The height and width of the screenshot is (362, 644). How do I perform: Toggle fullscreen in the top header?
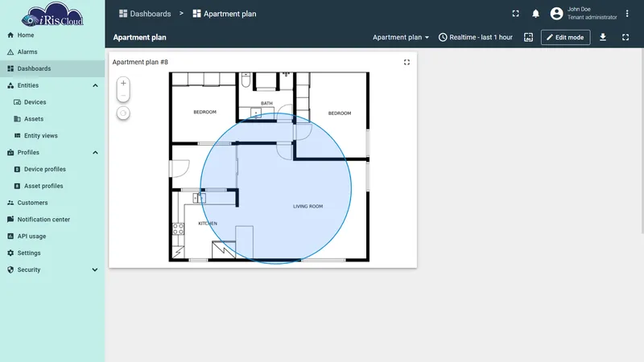tap(515, 14)
